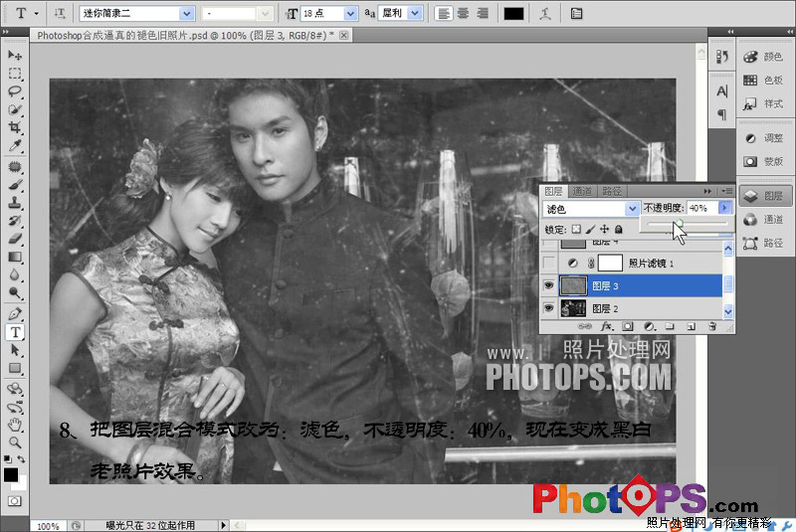The image size is (796, 532).
Task: Open the 色板 panel button
Action: pyautogui.click(x=765, y=81)
